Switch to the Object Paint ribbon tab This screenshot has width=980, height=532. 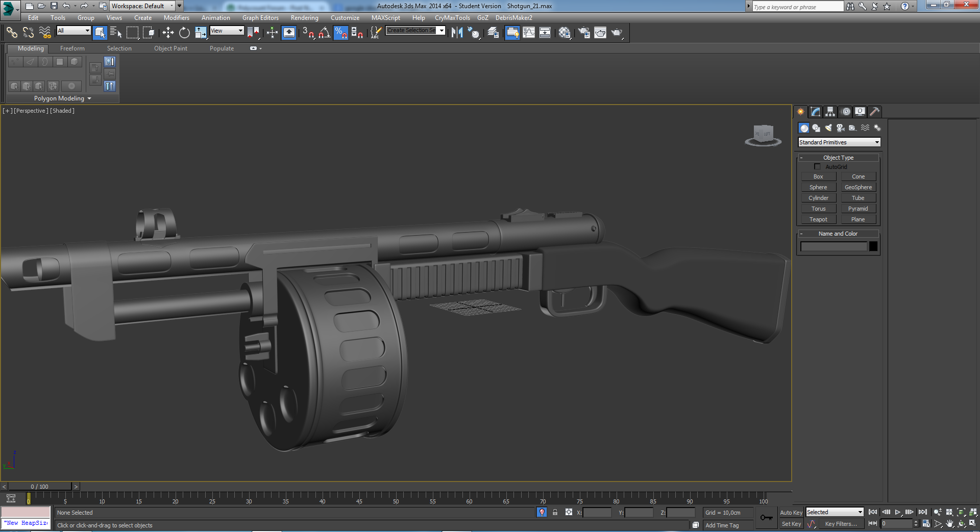[x=170, y=48]
